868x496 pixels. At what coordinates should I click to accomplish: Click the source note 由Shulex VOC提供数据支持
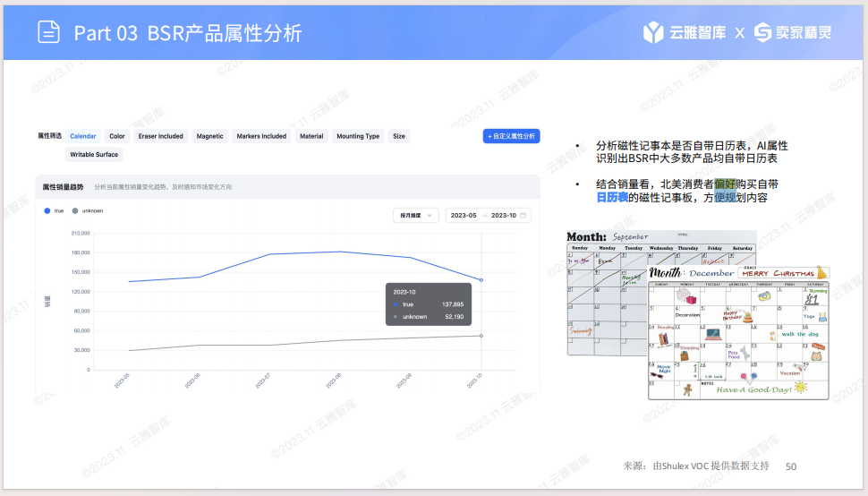(711, 466)
